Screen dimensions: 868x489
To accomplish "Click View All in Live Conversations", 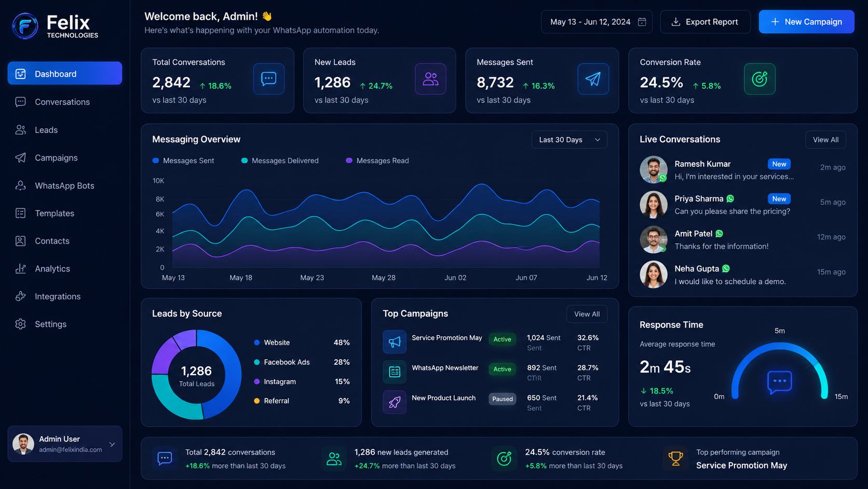I will point(825,140).
